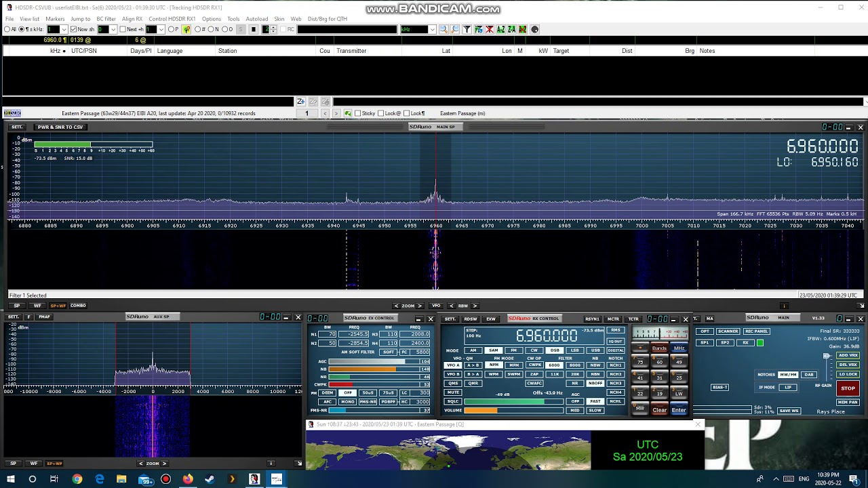Click the red STOP button in Main panel
This screenshot has height=488, width=868.
[848, 388]
